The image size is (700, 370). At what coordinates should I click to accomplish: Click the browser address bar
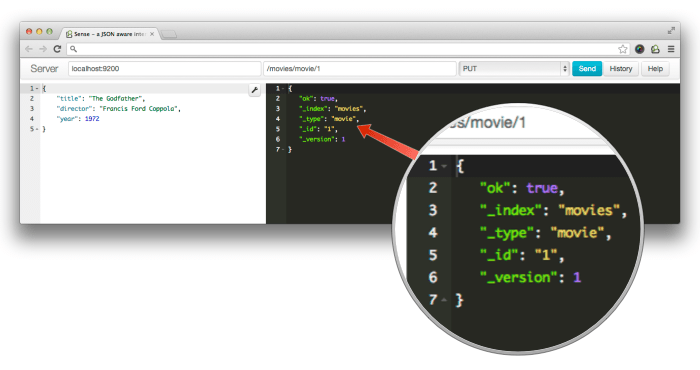(x=348, y=49)
